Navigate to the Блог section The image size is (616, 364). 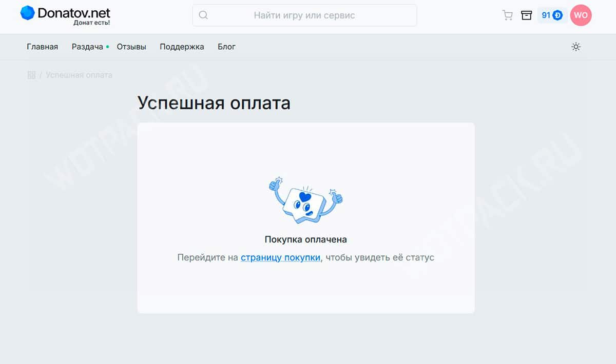pyautogui.click(x=226, y=47)
